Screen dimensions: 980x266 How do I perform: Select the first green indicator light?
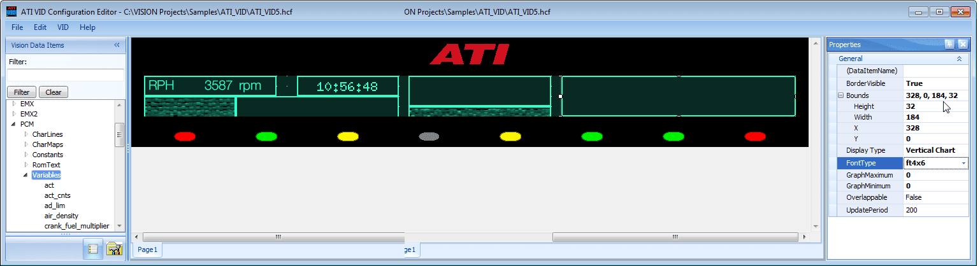point(266,136)
